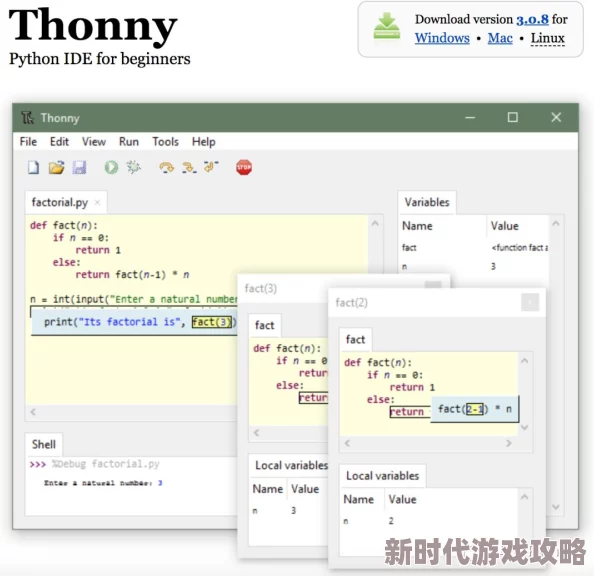Viewport: 594px width, 576px height.
Task: Run current script with green play icon
Action: 111,167
